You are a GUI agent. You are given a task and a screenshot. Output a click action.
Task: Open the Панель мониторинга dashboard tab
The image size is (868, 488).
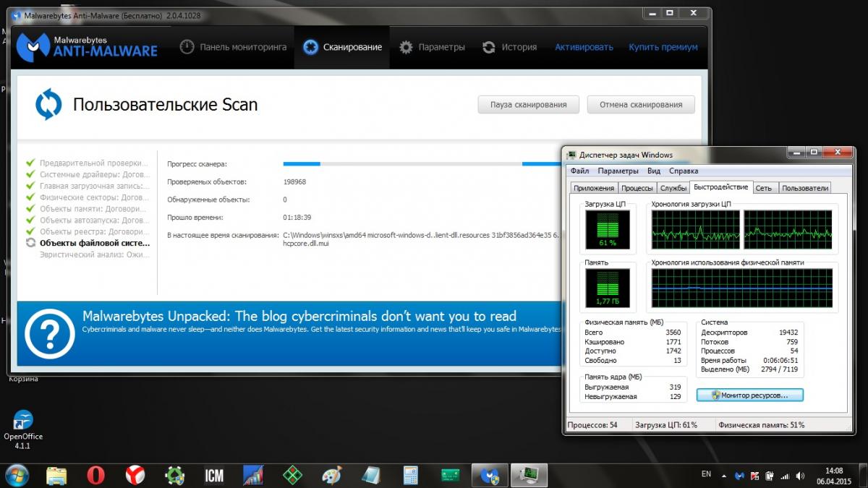pos(234,47)
